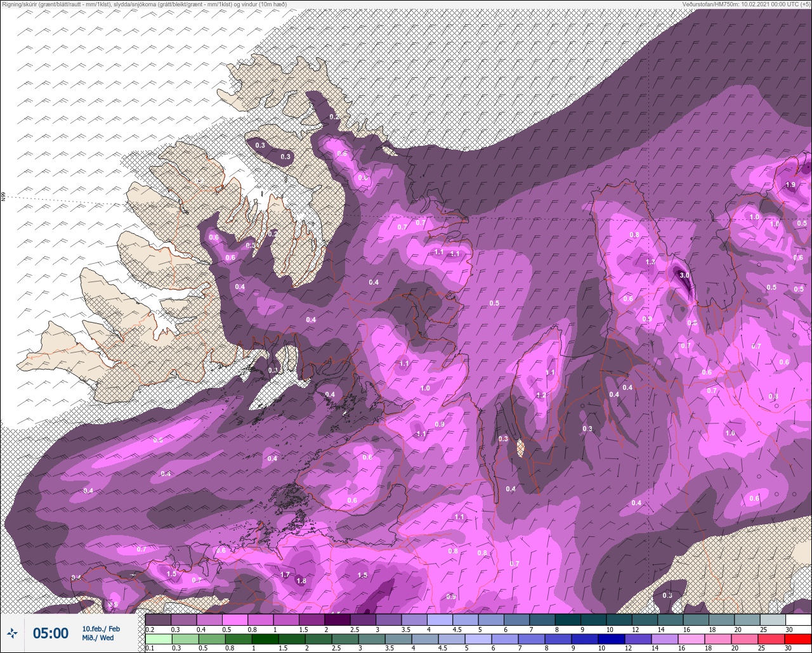Click the date label '10.feb./ Feb Mið./ Wed'
Screen dimensions: 812x653
(100, 633)
